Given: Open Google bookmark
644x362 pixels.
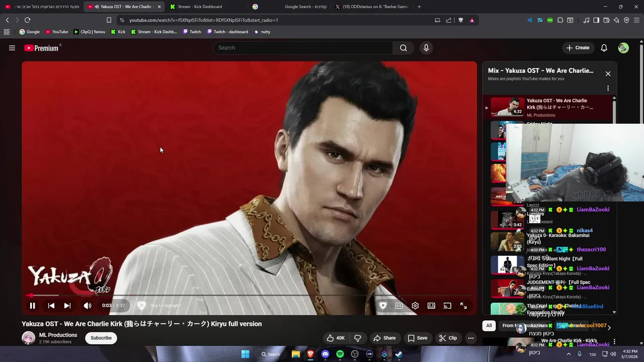Looking at the screenshot, I should click(30, 32).
